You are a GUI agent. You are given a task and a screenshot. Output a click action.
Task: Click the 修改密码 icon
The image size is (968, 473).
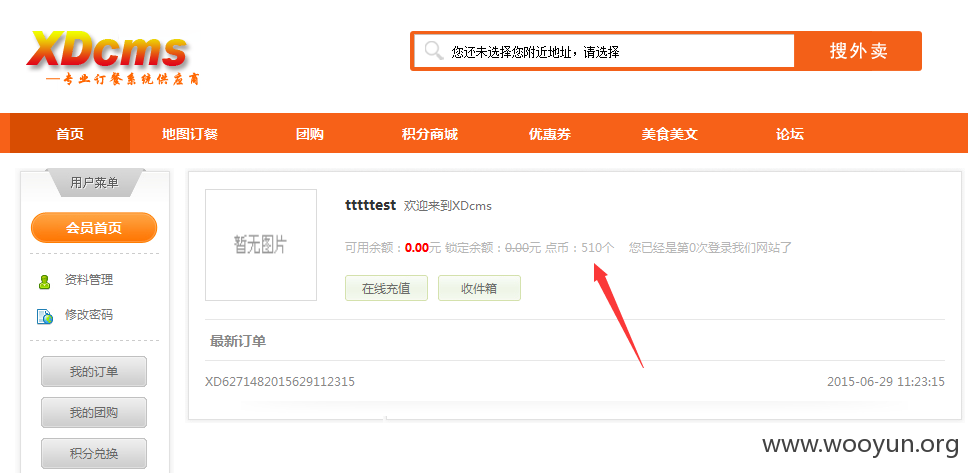pos(44,316)
